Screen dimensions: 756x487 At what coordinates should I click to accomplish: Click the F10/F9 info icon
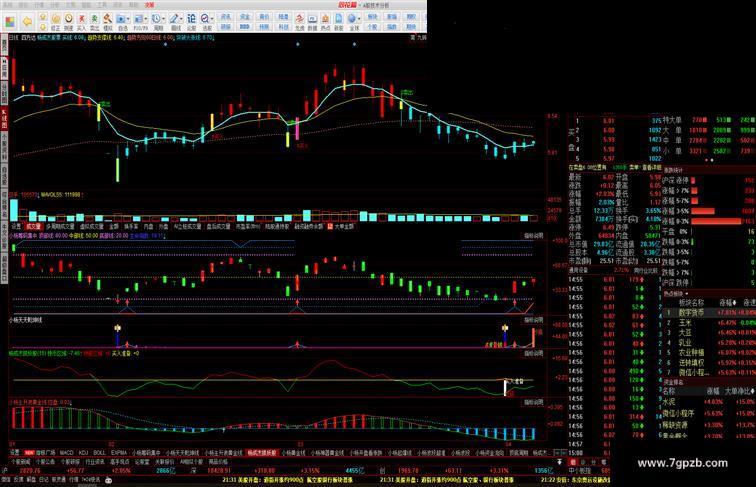139,22
